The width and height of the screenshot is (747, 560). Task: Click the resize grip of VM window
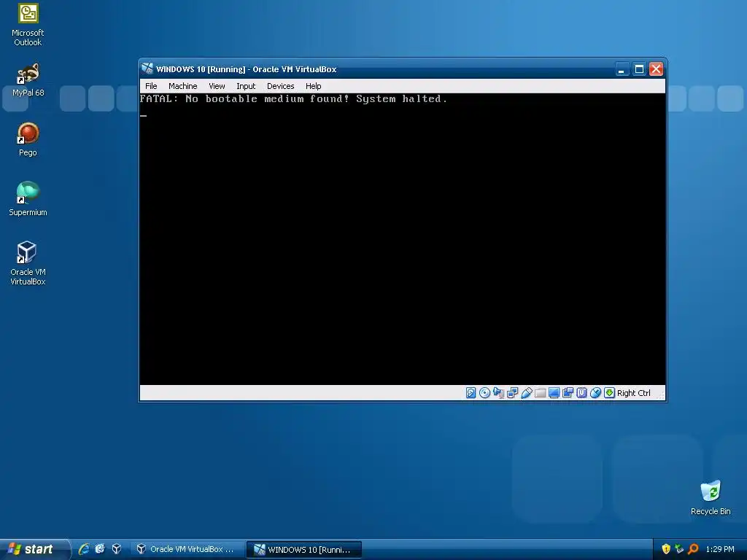659,395
